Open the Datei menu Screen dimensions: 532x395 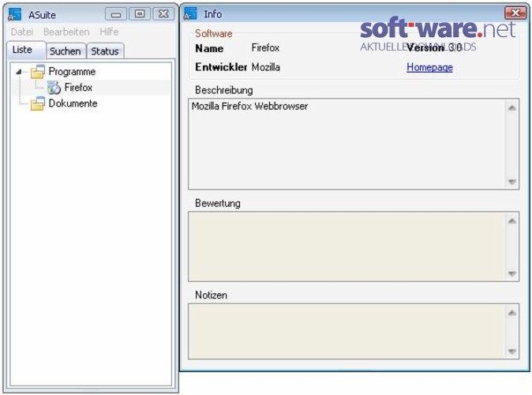pos(22,32)
